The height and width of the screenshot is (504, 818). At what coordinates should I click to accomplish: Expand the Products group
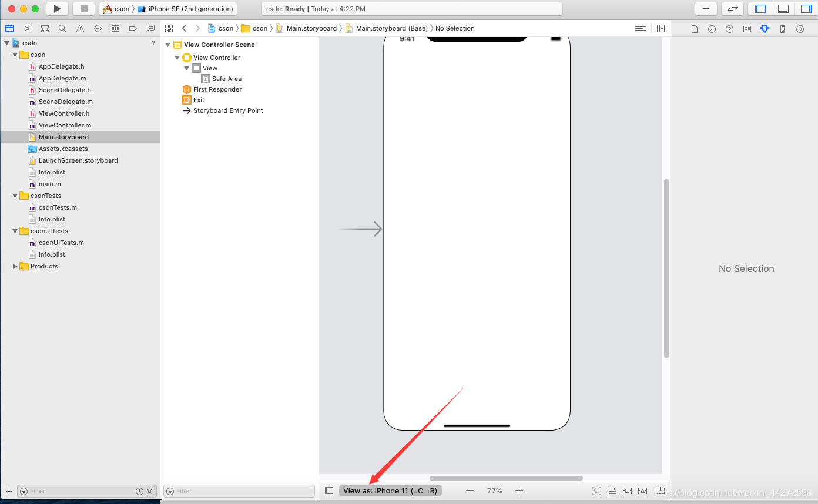15,266
